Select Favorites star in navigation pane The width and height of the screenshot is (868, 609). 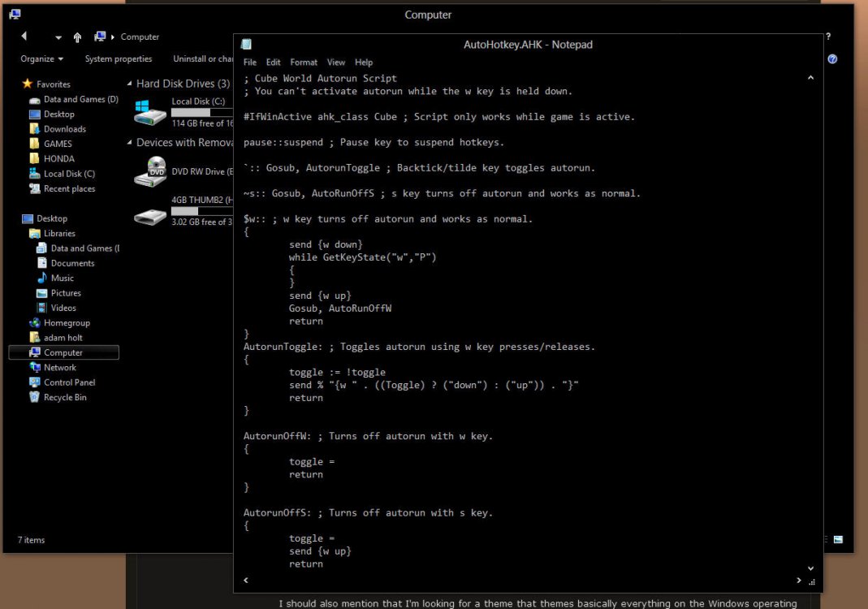point(27,84)
